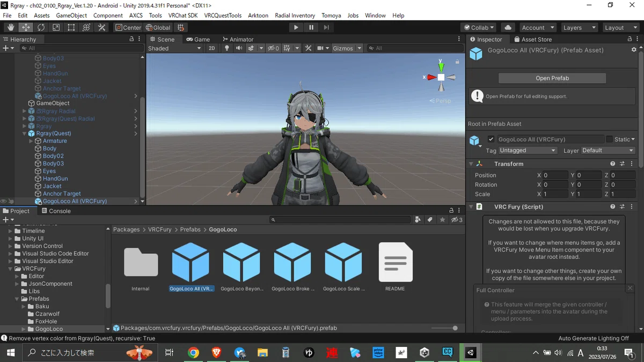644x362 pixels.
Task: Click the Position X input field
Action: point(555,175)
